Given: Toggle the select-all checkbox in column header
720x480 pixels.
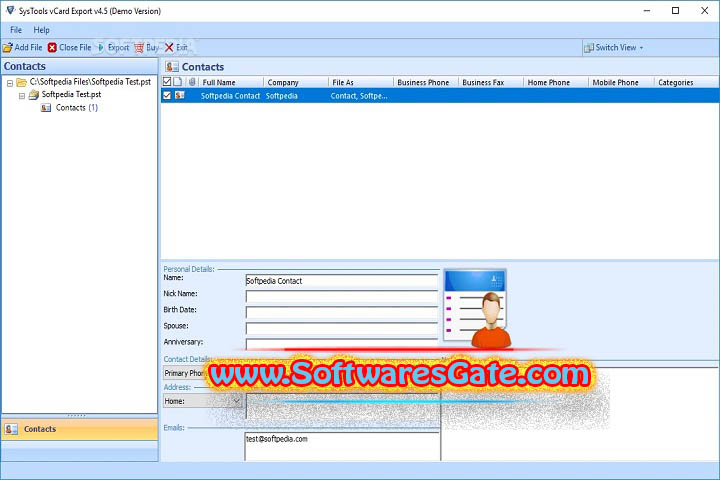Looking at the screenshot, I should [x=167, y=82].
